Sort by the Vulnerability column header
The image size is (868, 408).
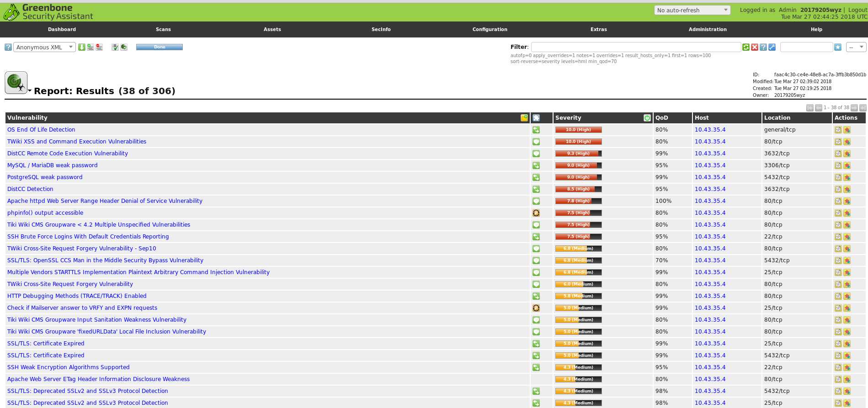coord(27,118)
